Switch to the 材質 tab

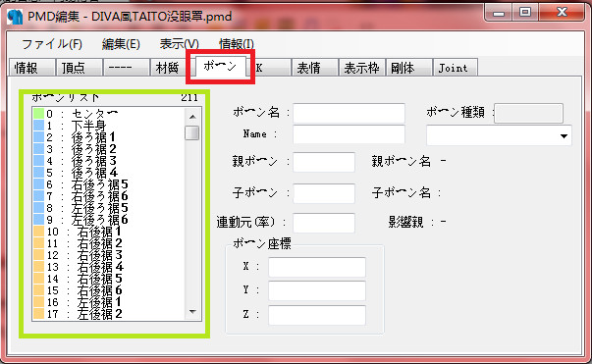tap(169, 68)
